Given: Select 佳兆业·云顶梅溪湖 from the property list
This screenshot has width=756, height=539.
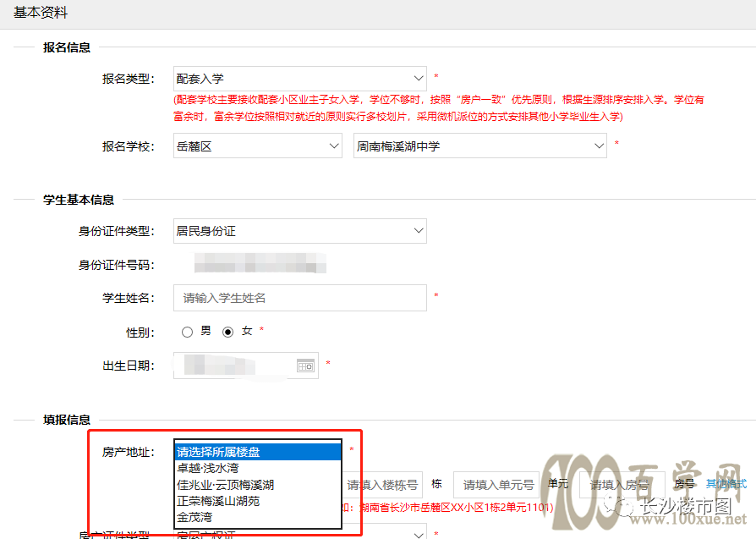Looking at the screenshot, I should [x=258, y=485].
